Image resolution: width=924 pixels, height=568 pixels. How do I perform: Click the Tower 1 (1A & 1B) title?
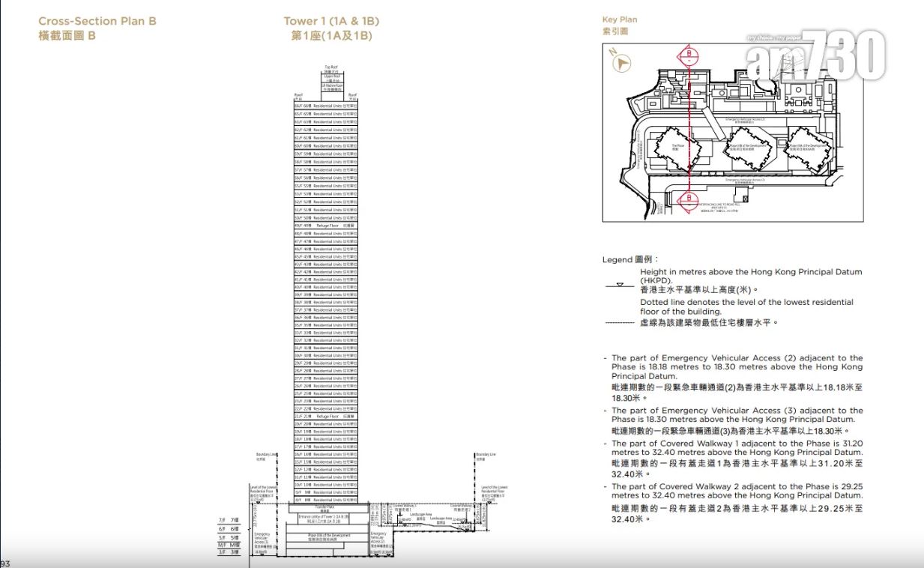point(331,21)
